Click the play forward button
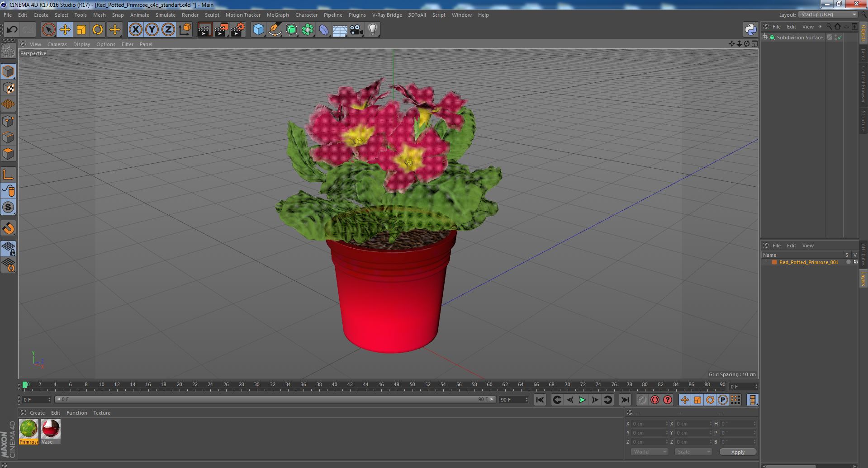 coord(582,400)
